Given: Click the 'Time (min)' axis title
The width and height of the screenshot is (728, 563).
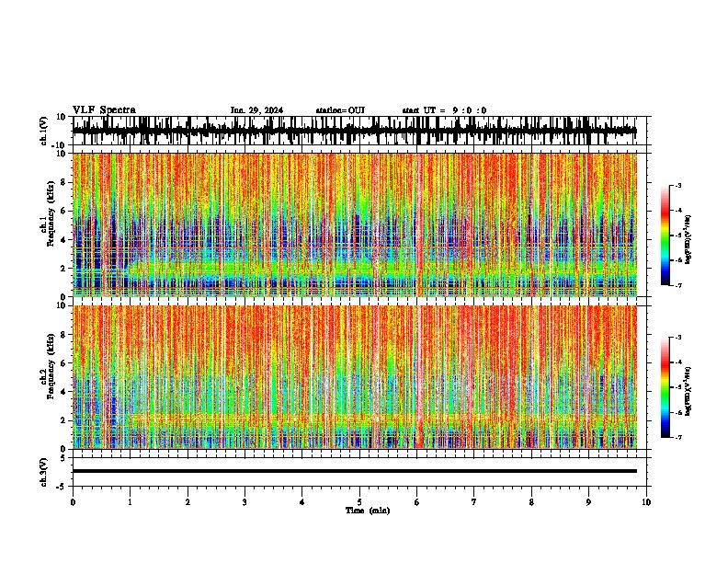Looking at the screenshot, I should point(368,511).
